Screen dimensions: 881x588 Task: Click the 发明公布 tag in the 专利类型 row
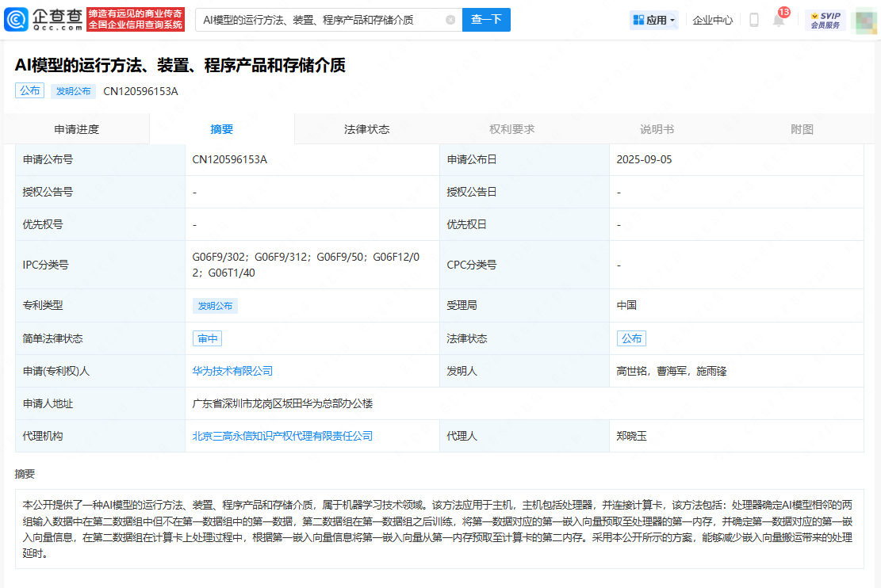(x=215, y=306)
